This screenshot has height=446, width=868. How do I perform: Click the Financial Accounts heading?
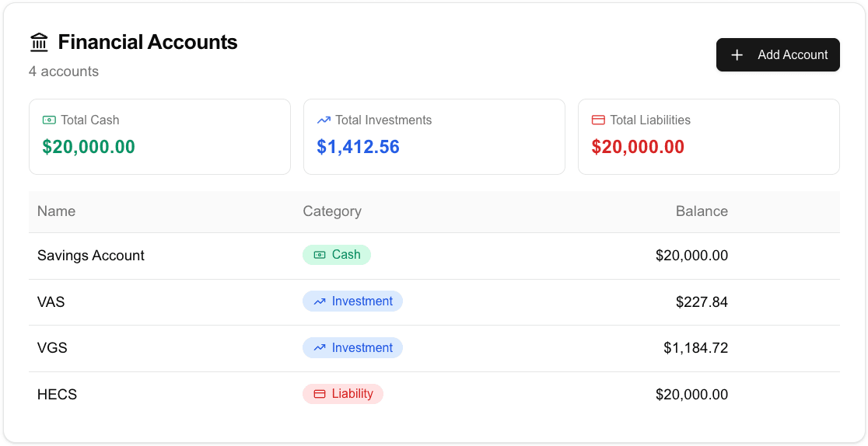coord(148,42)
